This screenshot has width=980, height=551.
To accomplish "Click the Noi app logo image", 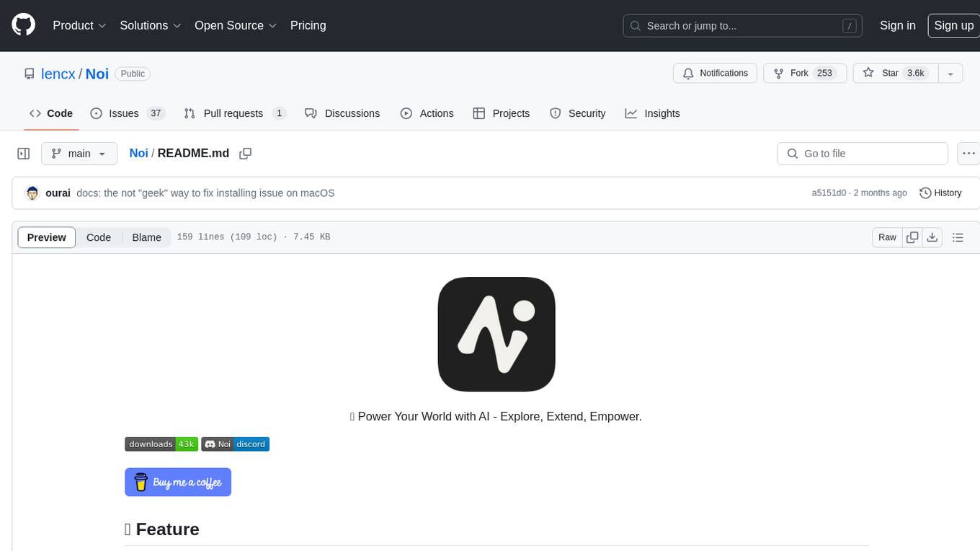I will tap(496, 334).
